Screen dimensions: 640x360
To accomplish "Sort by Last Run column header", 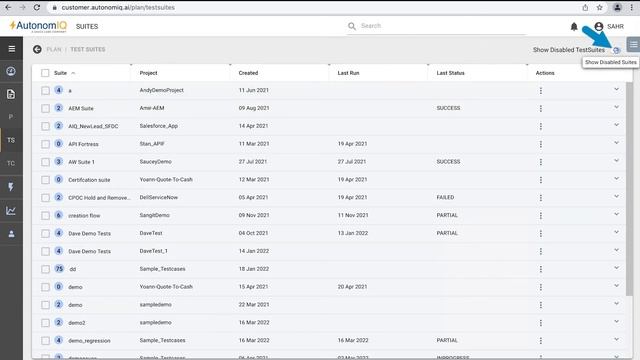I will click(348, 73).
